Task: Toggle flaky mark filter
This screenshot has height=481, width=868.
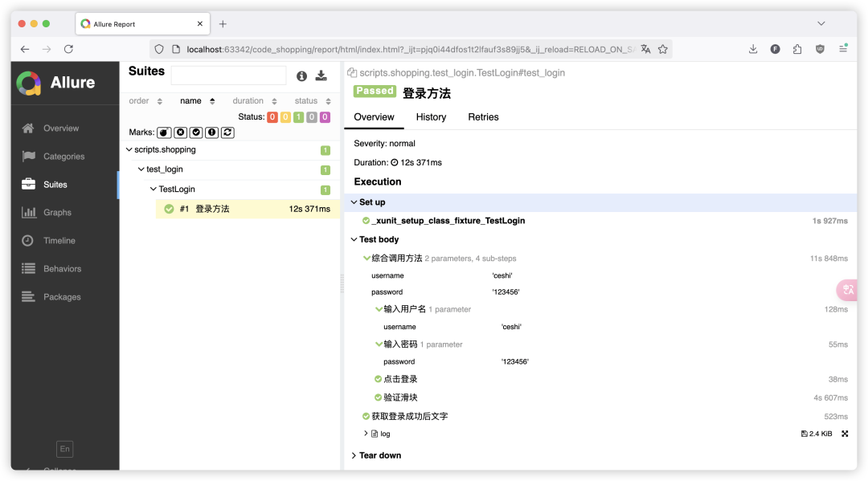Action: [164, 132]
